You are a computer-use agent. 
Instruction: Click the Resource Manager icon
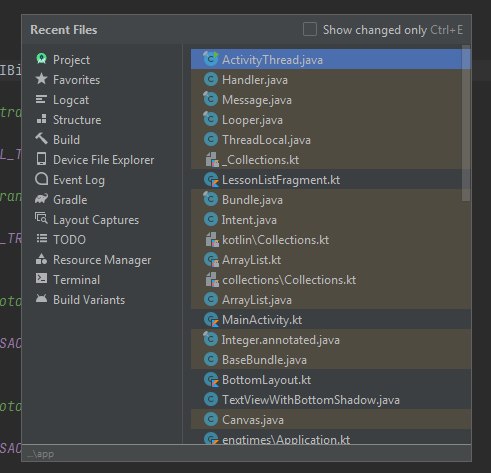tap(41, 259)
